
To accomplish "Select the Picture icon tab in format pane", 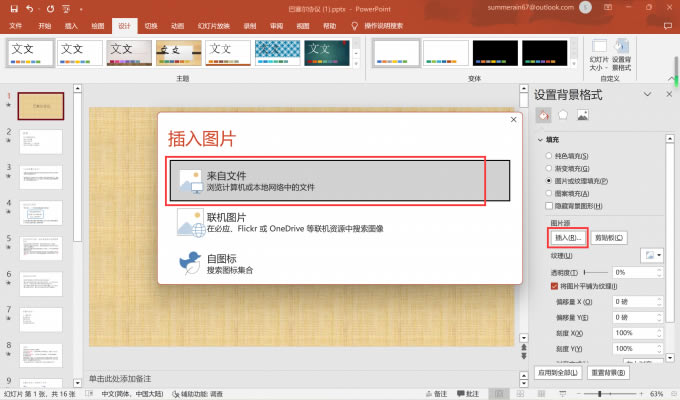I will coord(582,115).
